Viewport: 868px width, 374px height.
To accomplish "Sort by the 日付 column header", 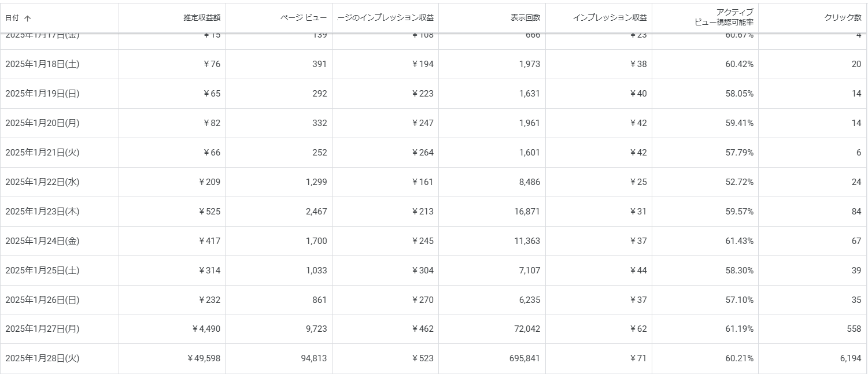I will click(x=12, y=18).
